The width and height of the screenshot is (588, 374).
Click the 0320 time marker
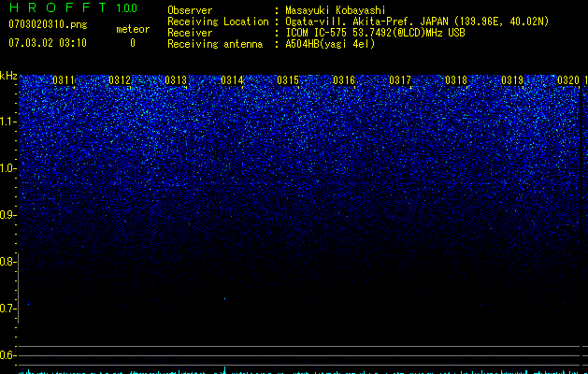coord(568,80)
